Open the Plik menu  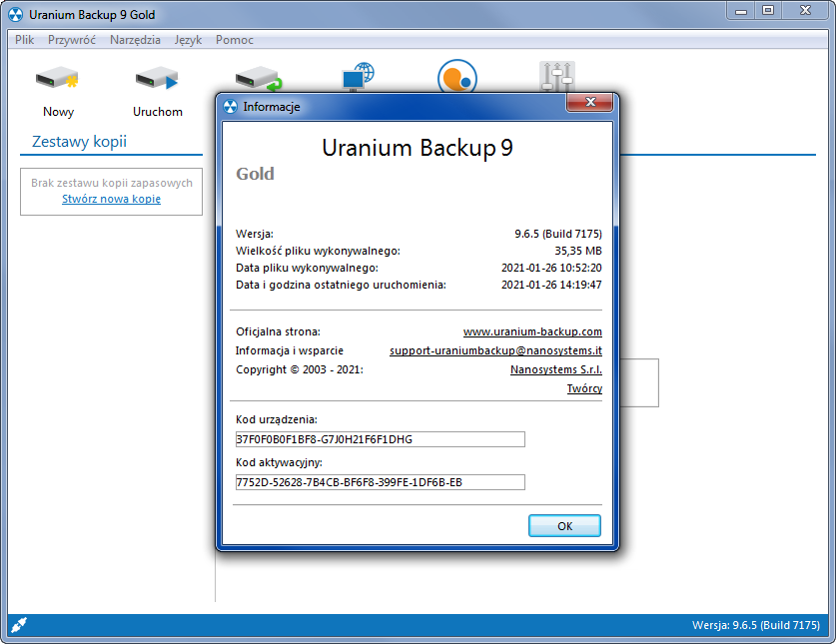[25, 40]
